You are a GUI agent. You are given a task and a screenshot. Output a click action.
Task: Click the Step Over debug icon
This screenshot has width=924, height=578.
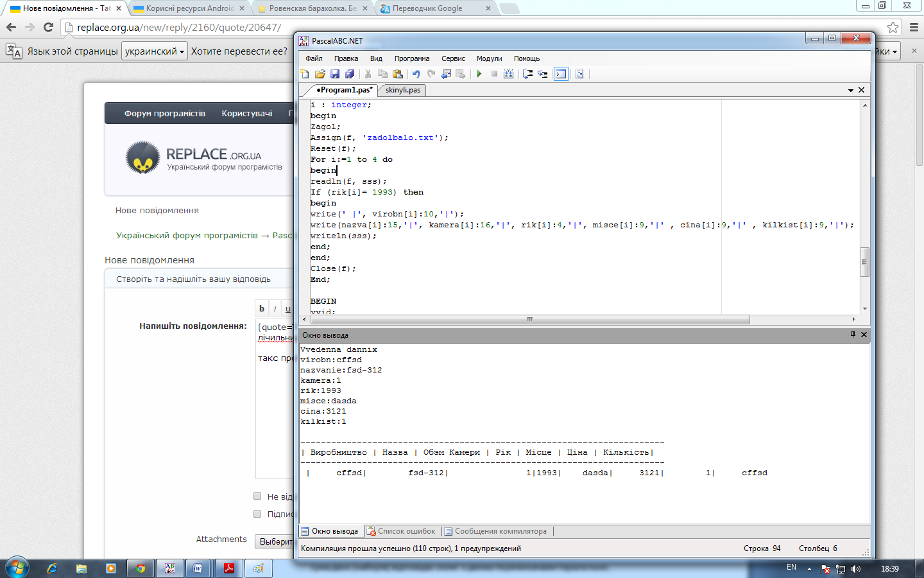click(x=542, y=74)
